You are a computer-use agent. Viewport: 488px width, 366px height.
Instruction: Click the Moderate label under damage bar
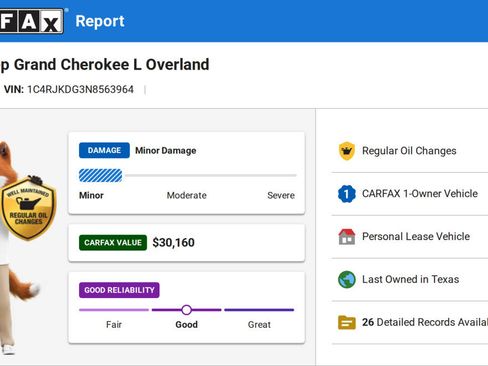(187, 195)
